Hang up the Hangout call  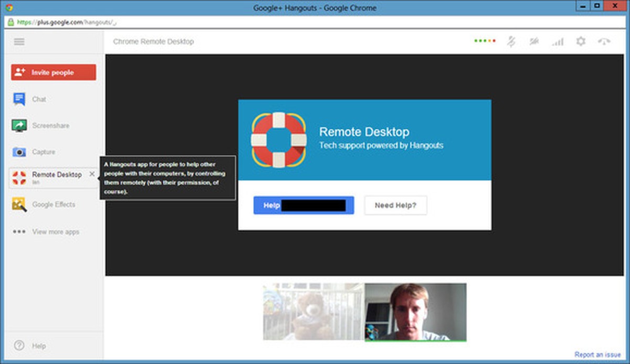pyautogui.click(x=604, y=41)
